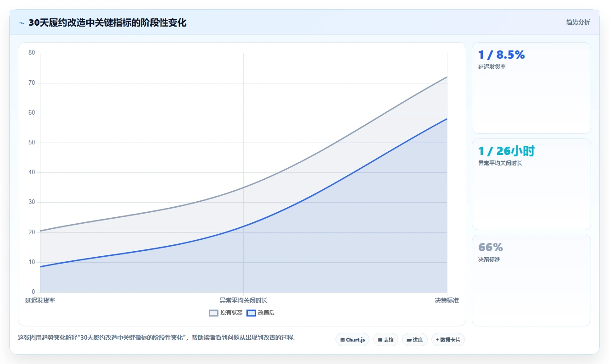This screenshot has width=609, height=364.
Task: Click the sparkle icon in 数据卡片 tag
Action: tap(437, 340)
